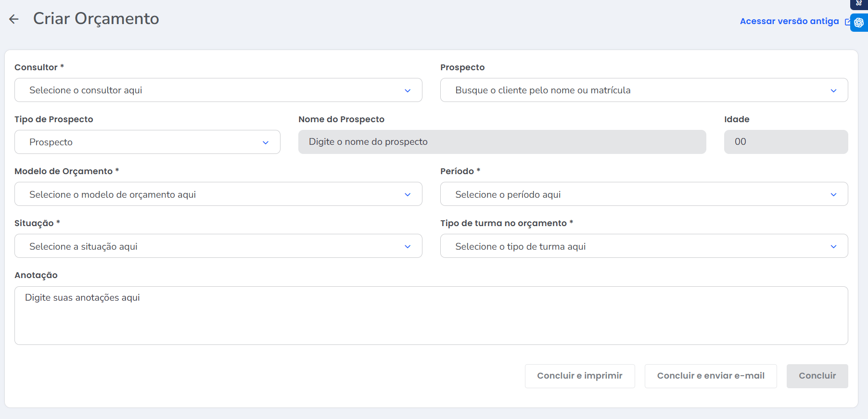868x419 pixels.
Task: Click the dark navy person icon tab
Action: click(x=859, y=4)
